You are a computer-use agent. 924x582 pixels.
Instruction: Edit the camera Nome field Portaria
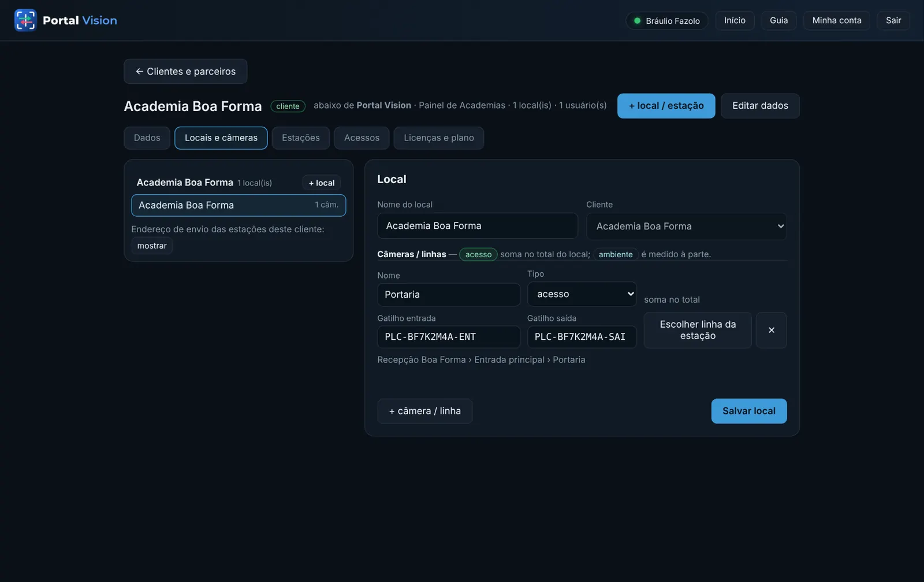pos(449,294)
